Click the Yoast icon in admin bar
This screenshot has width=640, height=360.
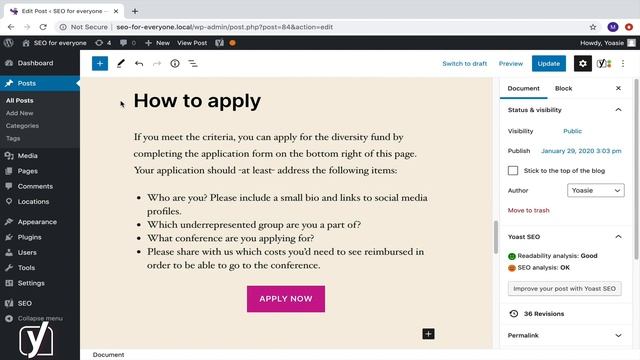[219, 43]
